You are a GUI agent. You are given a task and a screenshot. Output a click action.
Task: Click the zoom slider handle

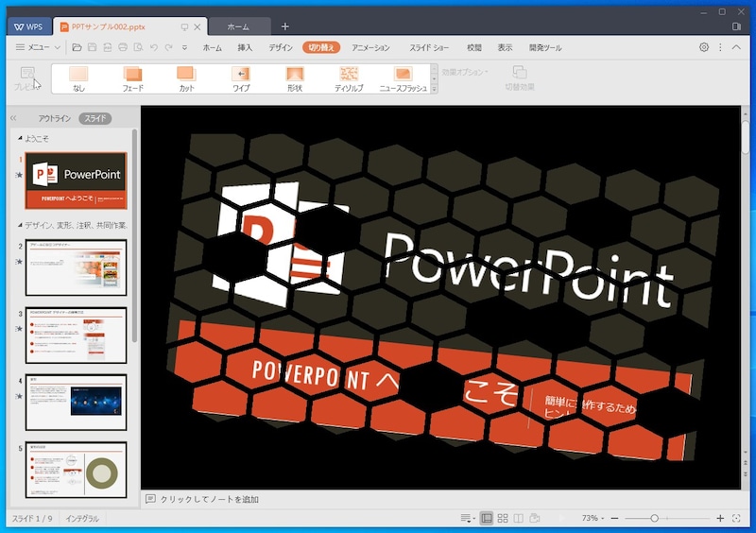tap(654, 519)
